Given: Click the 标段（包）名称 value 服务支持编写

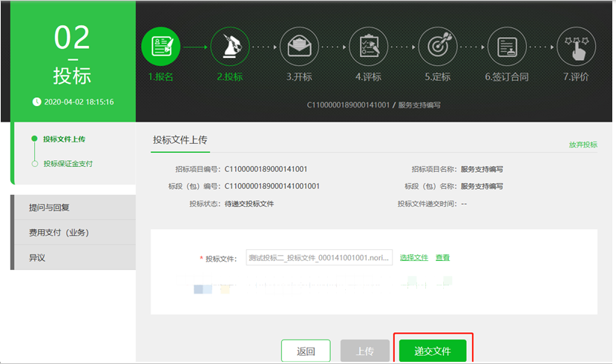Looking at the screenshot, I should pyautogui.click(x=482, y=186).
